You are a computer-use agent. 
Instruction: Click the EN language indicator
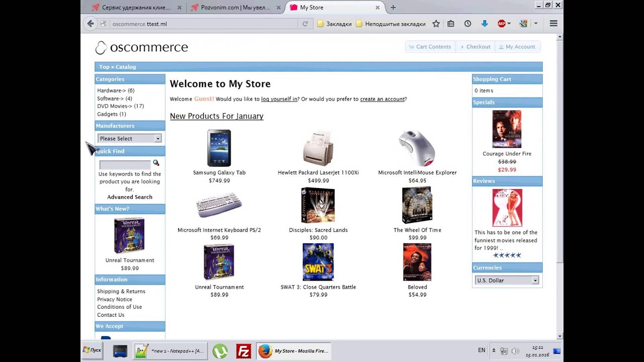[481, 350]
